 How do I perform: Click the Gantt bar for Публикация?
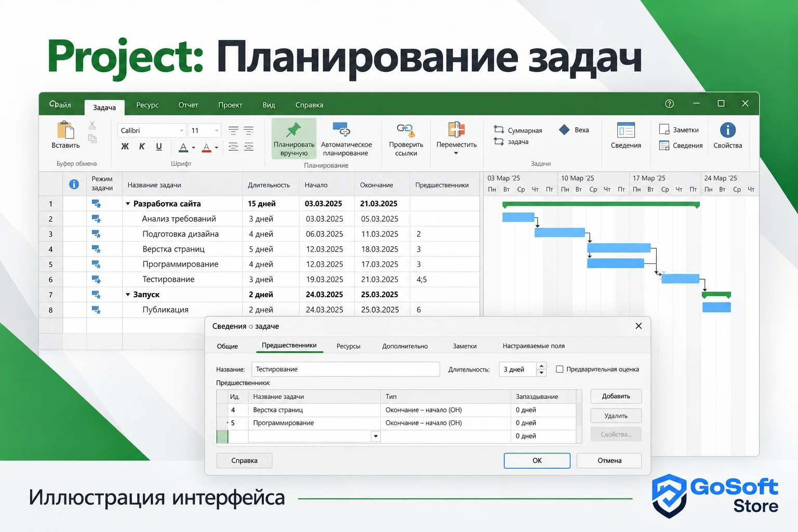click(x=716, y=307)
